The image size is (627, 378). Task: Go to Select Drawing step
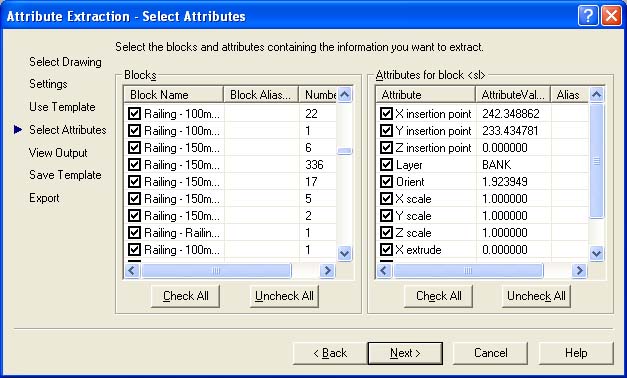[x=65, y=62]
